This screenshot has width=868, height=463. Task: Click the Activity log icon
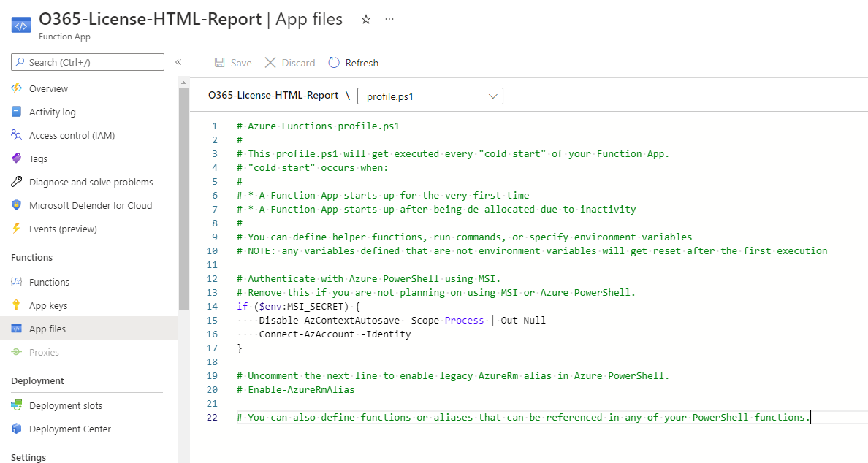(x=17, y=112)
